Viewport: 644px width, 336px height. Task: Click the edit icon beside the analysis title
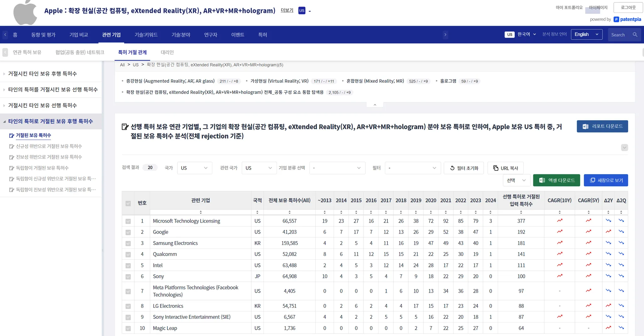(x=125, y=127)
